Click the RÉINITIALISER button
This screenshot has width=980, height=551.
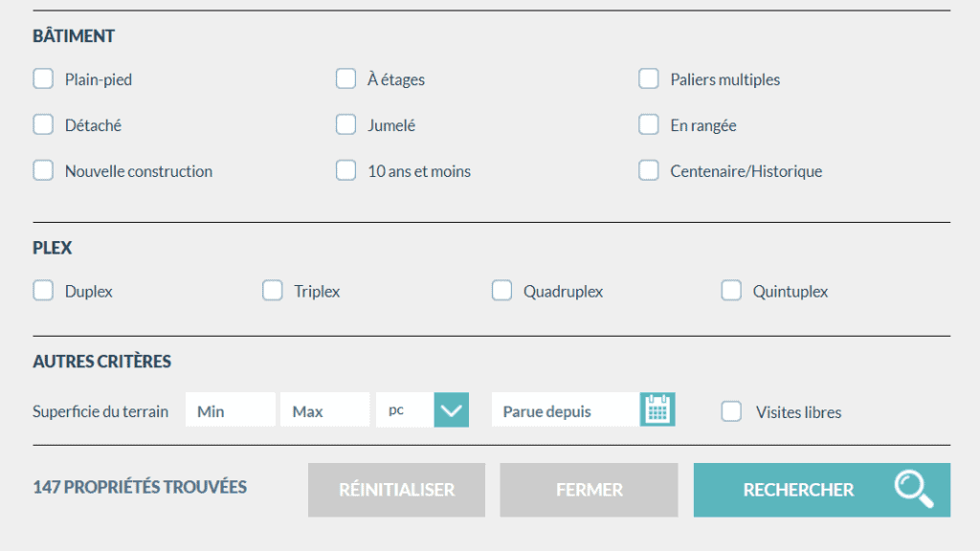pos(395,489)
